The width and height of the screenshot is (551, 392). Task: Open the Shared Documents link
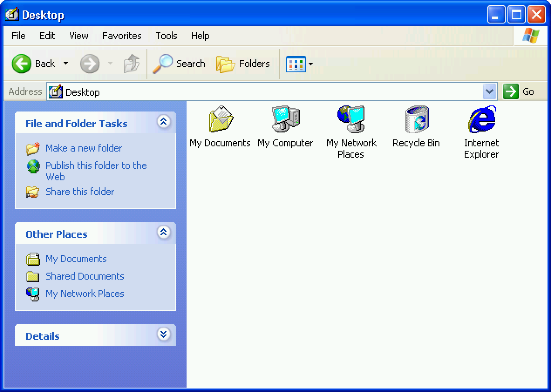(x=85, y=276)
